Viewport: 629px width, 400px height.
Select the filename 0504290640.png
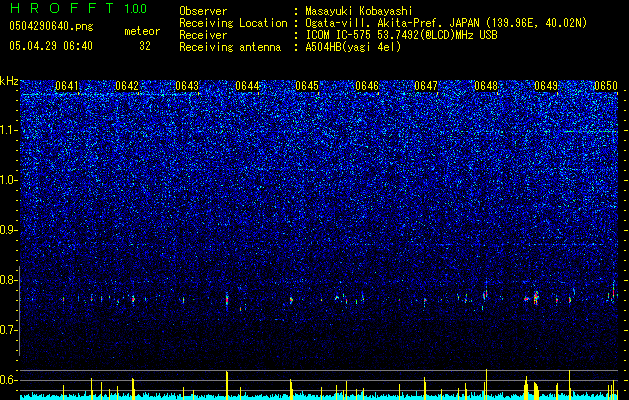[51, 27]
